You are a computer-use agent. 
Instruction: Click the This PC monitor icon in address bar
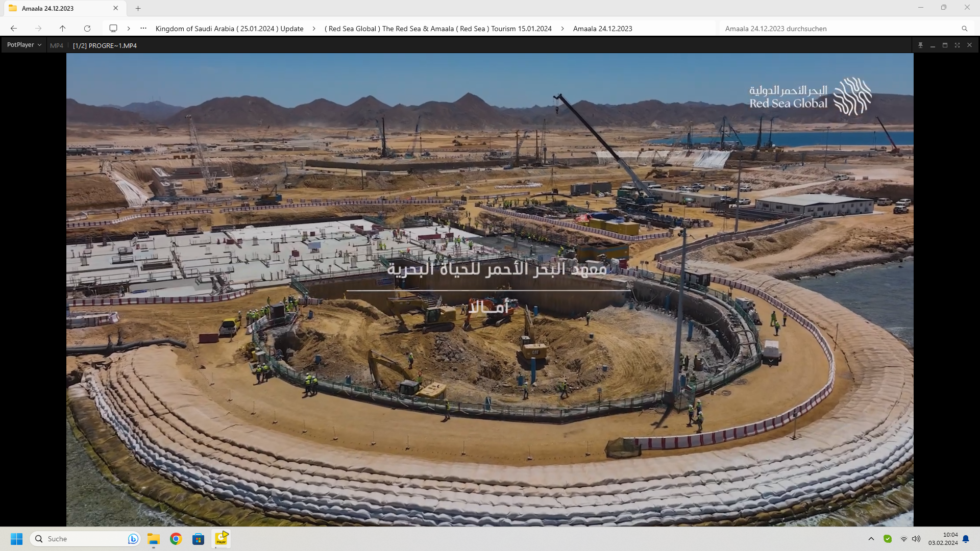[113, 29]
